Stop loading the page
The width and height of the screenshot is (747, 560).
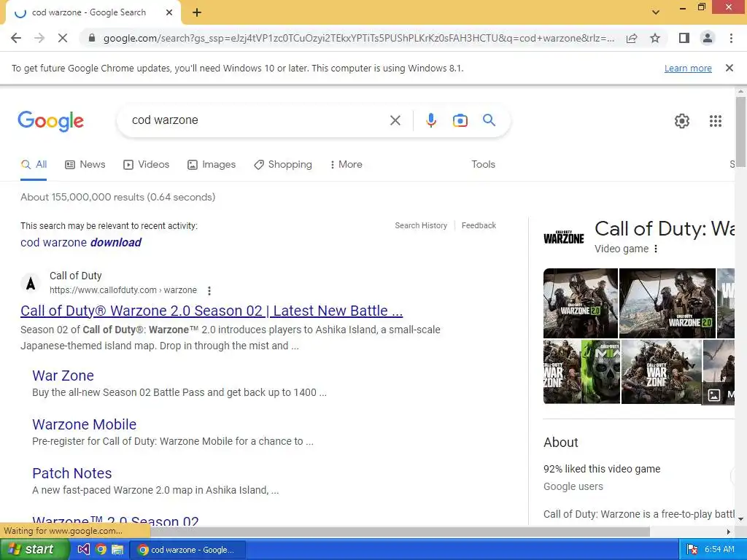tap(63, 38)
